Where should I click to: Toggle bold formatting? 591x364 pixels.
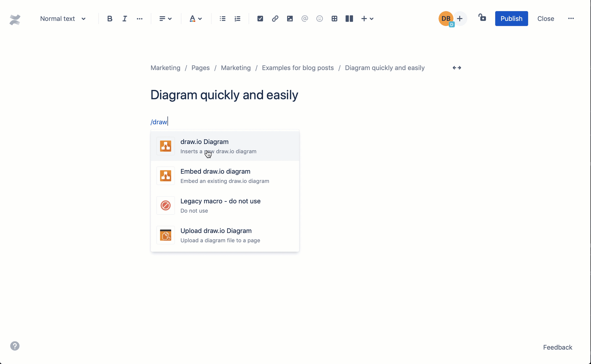pos(110,19)
